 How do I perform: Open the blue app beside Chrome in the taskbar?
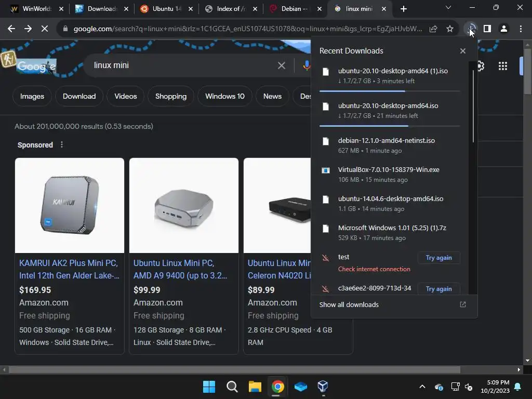pyautogui.click(x=300, y=387)
